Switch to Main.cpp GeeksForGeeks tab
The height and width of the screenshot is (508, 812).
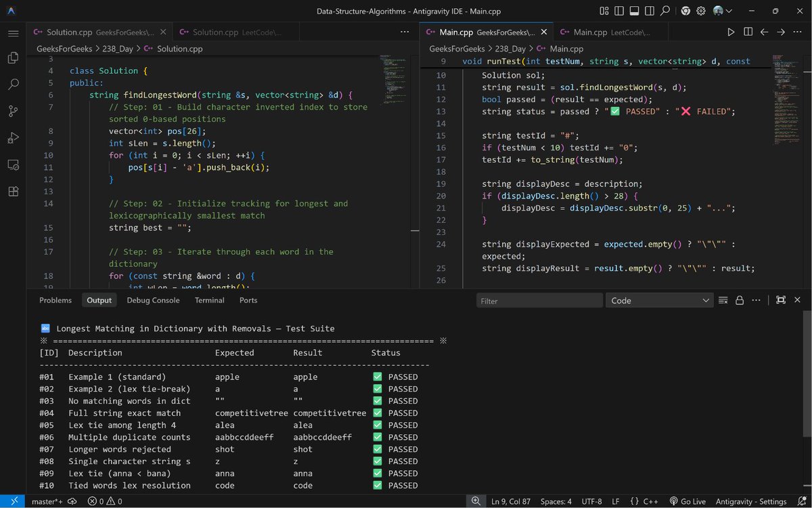coord(487,32)
